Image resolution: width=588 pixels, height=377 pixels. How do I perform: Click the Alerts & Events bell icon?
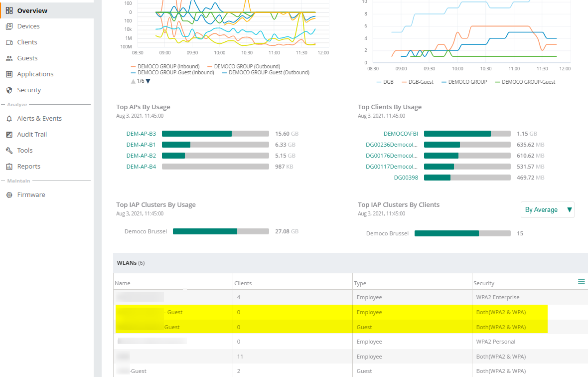[9, 119]
